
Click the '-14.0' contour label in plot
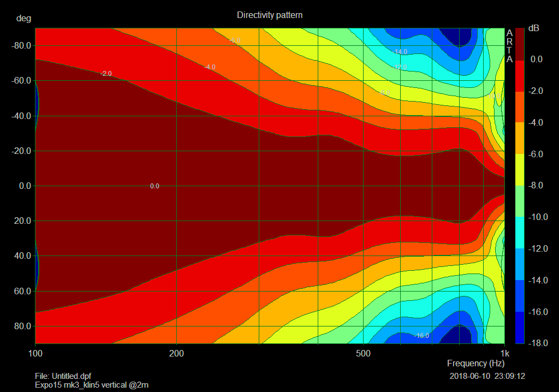[x=400, y=52]
